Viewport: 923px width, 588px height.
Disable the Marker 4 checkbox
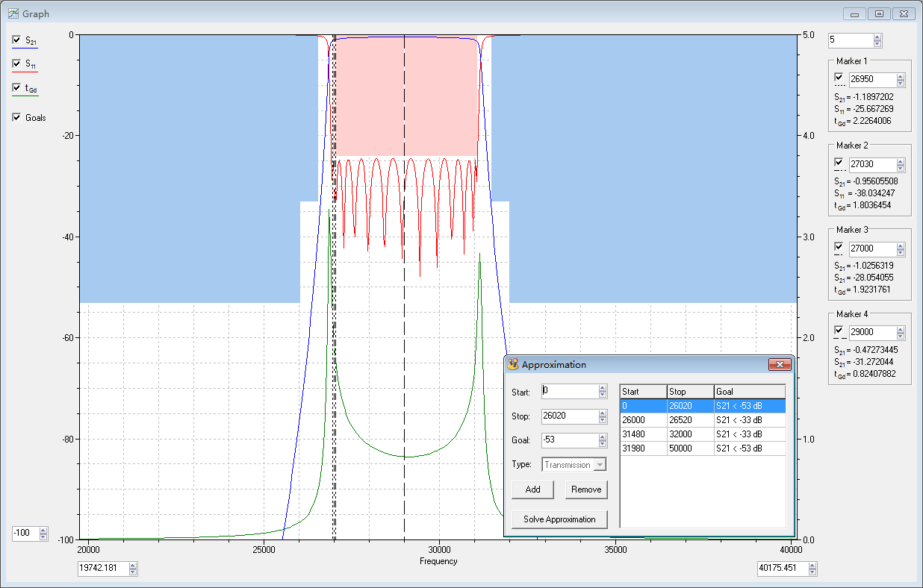point(839,330)
